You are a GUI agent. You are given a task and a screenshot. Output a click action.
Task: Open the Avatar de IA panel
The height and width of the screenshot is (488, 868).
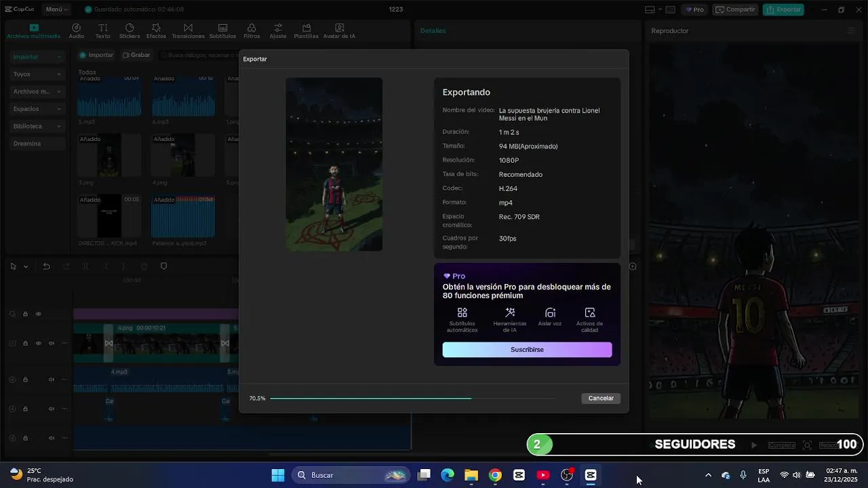click(x=339, y=31)
